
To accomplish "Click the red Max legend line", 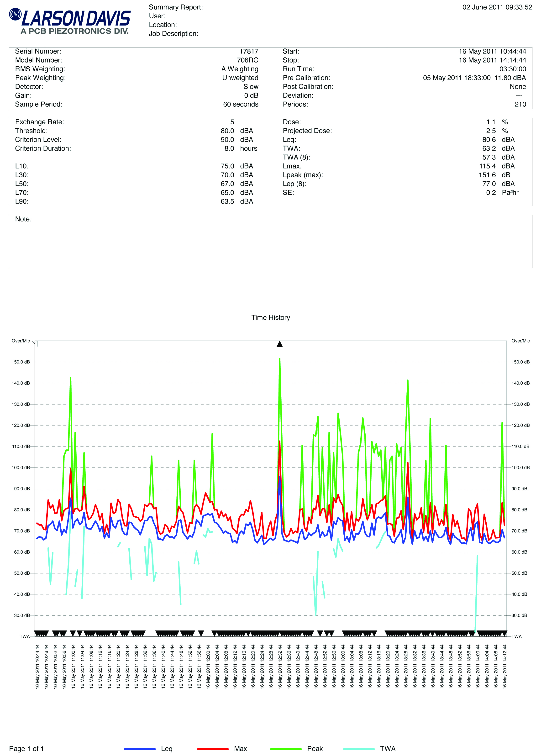I will pos(213,749).
